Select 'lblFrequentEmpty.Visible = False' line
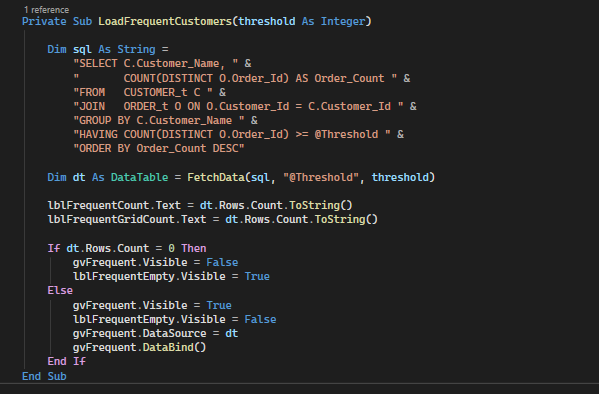Image resolution: width=599 pixels, height=394 pixels. pyautogui.click(x=175, y=319)
